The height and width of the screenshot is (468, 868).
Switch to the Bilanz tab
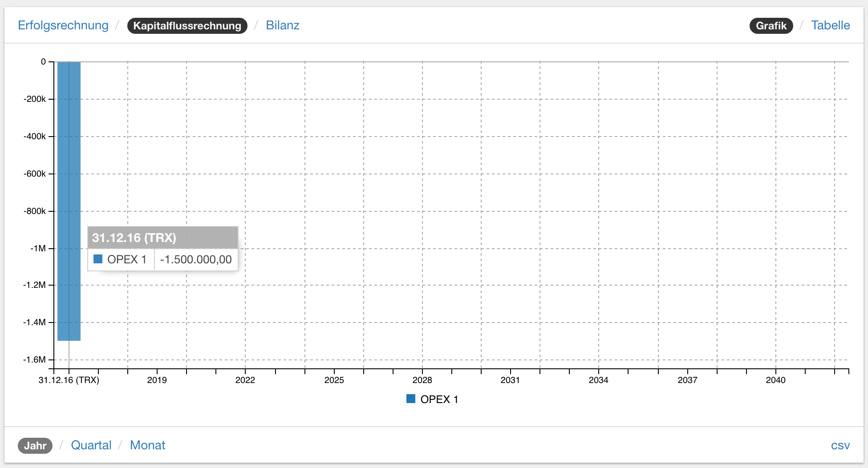282,25
